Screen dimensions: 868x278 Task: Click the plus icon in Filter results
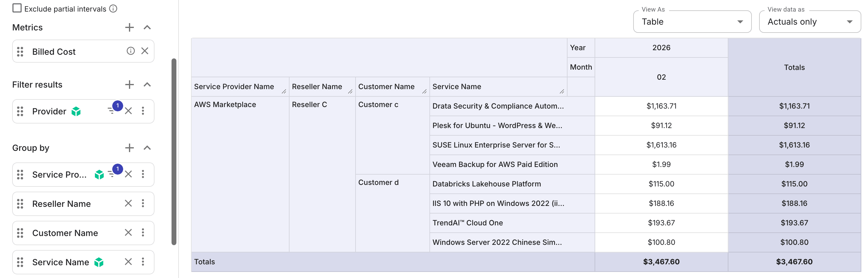click(x=129, y=84)
